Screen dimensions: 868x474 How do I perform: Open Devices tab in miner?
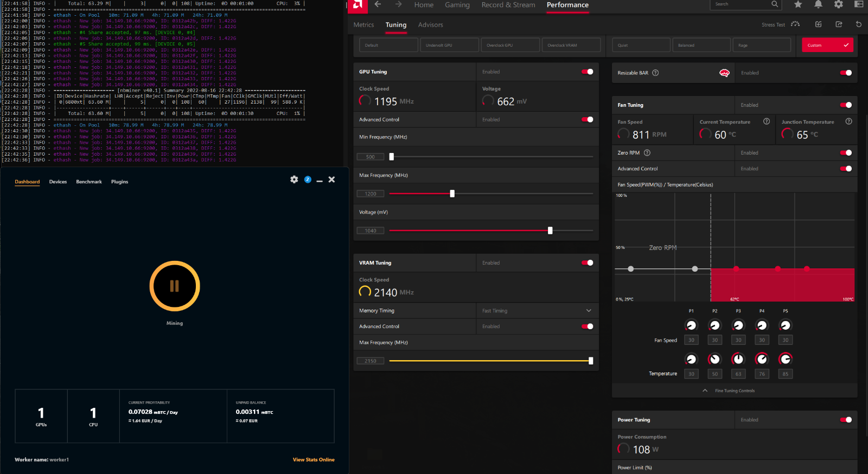coord(58,182)
